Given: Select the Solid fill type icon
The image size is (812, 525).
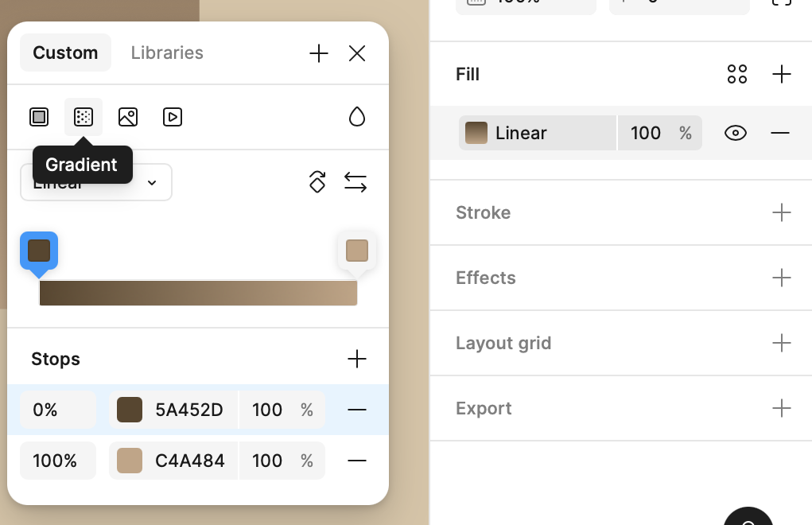Looking at the screenshot, I should tap(39, 117).
